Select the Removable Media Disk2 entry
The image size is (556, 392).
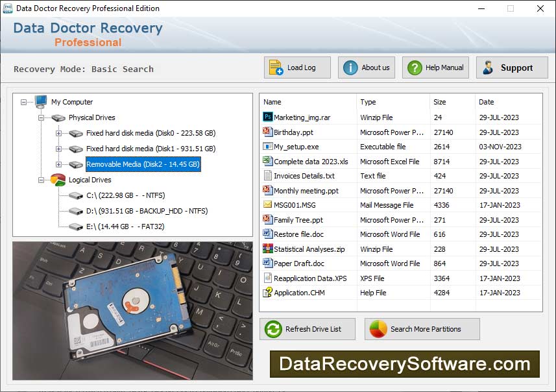[x=143, y=164]
